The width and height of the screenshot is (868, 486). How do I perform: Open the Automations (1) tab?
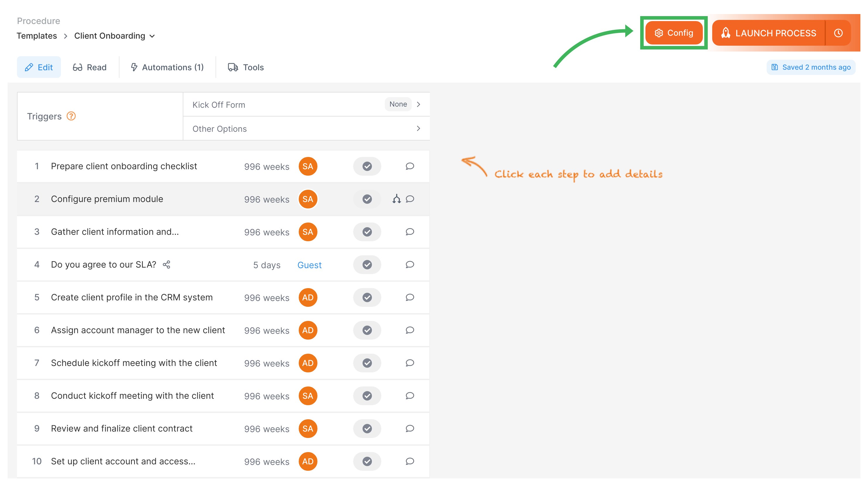(167, 67)
